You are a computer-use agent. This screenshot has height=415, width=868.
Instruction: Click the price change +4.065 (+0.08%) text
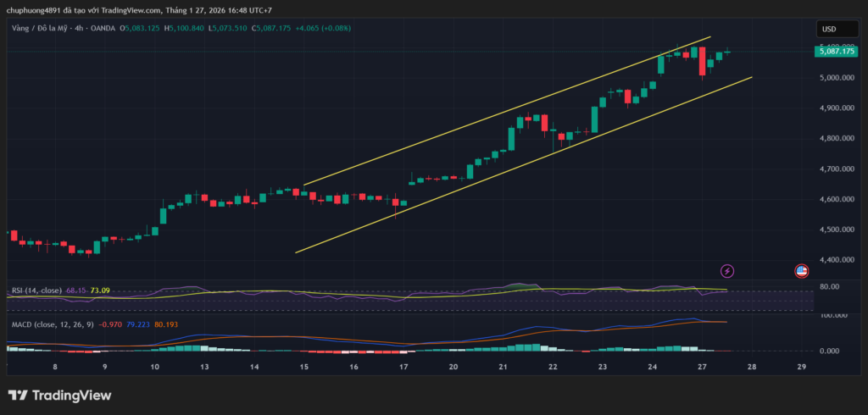coord(321,28)
